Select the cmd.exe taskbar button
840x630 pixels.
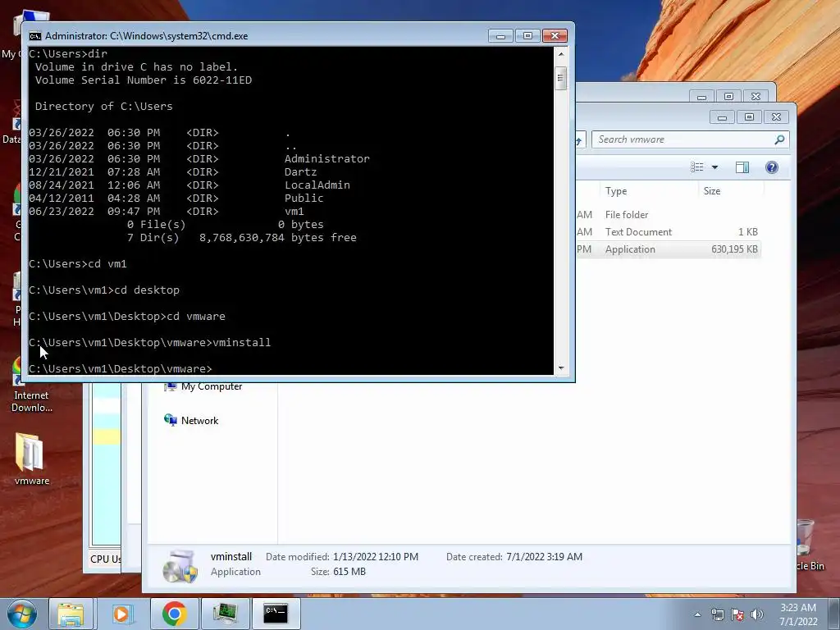pyautogui.click(x=276, y=614)
